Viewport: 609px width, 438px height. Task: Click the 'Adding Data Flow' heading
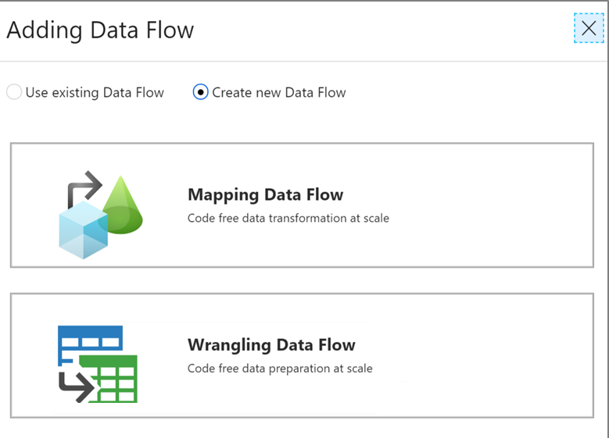pyautogui.click(x=100, y=30)
